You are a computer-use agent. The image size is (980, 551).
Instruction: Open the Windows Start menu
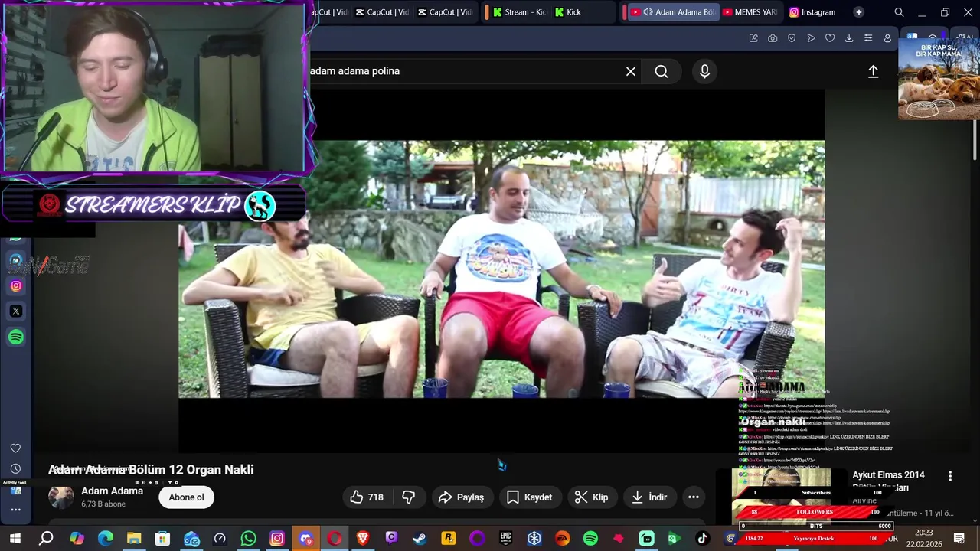[x=15, y=539]
